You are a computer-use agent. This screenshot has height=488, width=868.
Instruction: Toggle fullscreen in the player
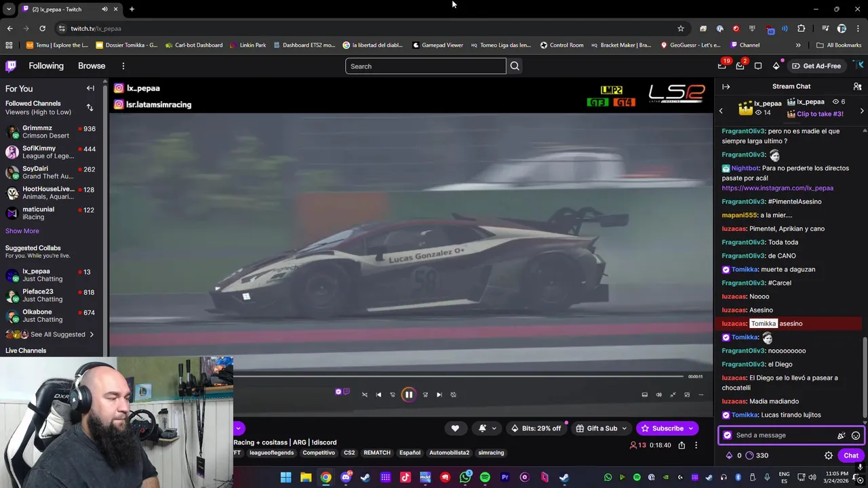(x=673, y=394)
